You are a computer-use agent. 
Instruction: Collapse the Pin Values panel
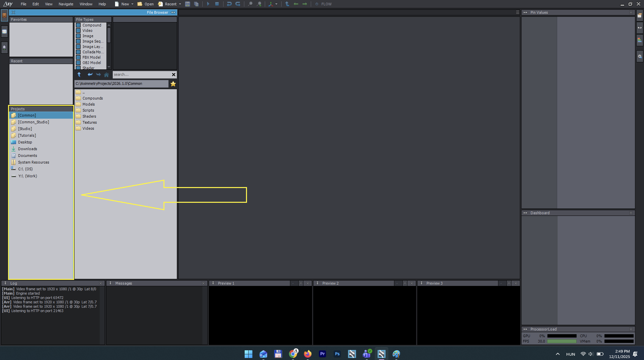[525, 12]
